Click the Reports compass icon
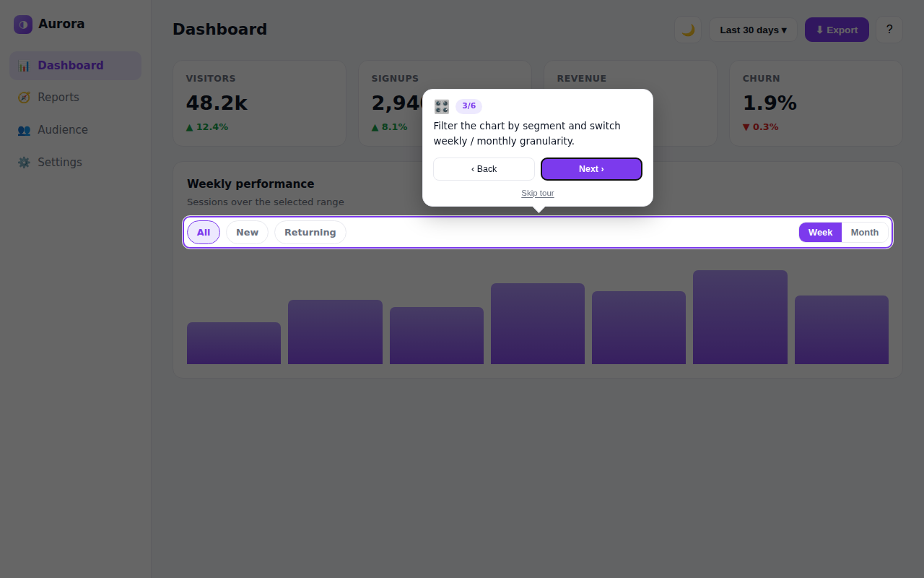The image size is (924, 578). coord(24,98)
